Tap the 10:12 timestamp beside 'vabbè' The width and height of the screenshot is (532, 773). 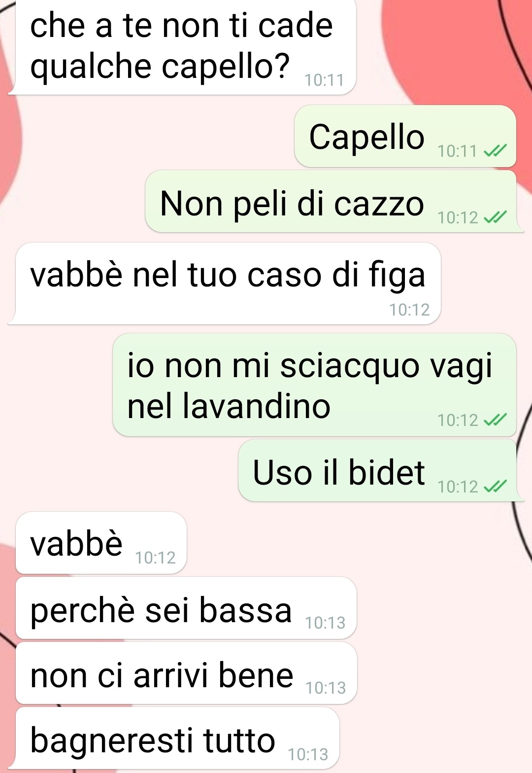[x=155, y=558]
